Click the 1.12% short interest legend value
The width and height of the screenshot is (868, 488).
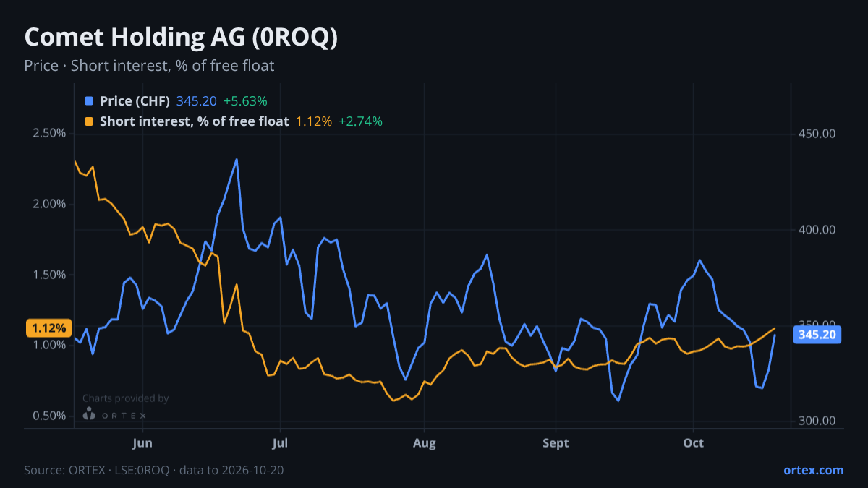point(314,121)
